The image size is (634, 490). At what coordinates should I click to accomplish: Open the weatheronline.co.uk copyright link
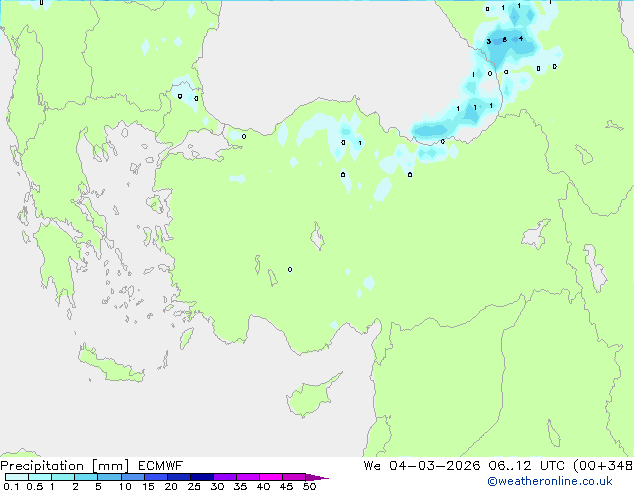pos(550,481)
